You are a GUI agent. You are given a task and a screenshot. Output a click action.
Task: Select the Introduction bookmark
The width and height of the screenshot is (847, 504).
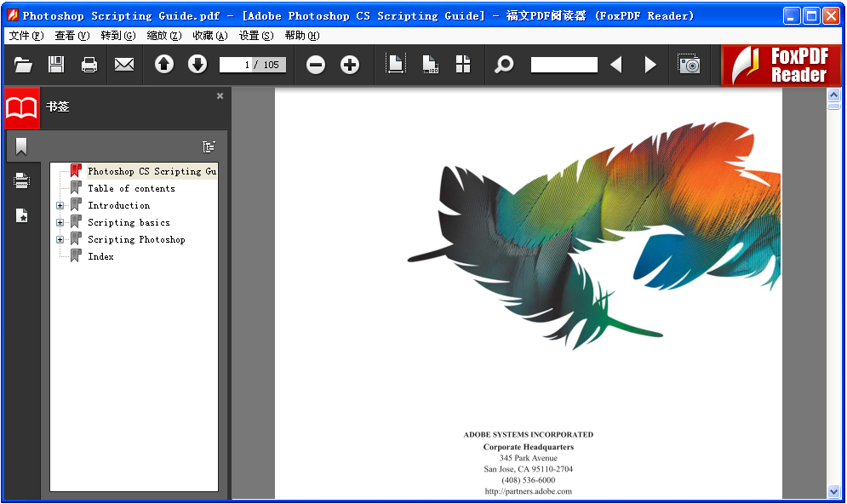pos(119,205)
